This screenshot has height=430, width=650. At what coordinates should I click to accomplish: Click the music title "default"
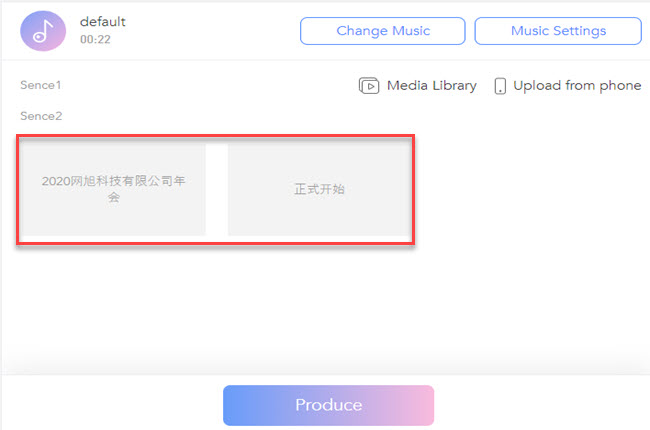103,22
